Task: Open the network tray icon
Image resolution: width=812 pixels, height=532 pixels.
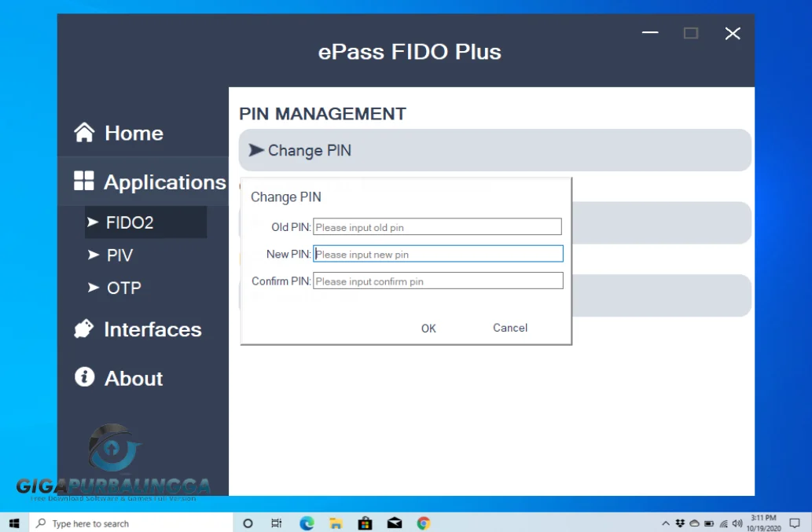Action: pyautogui.click(x=723, y=523)
